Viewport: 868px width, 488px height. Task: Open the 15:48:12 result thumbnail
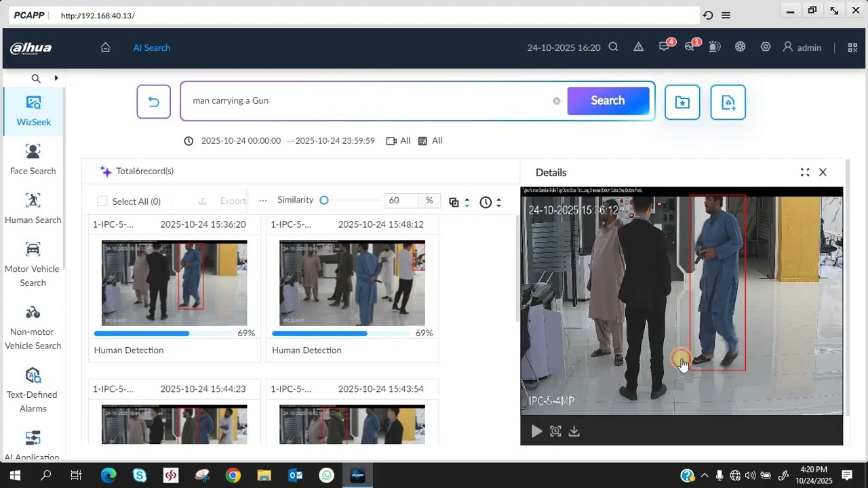(x=352, y=283)
